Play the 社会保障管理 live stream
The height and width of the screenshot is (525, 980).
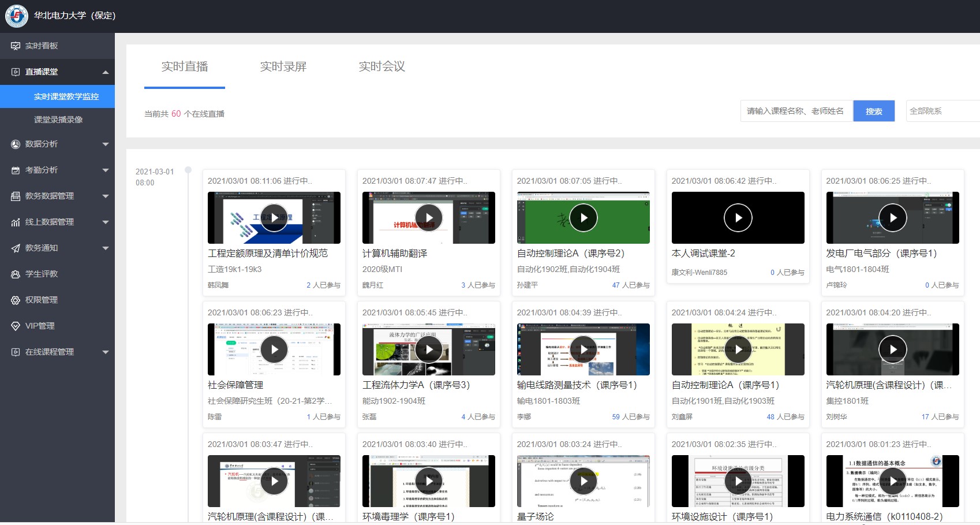274,349
